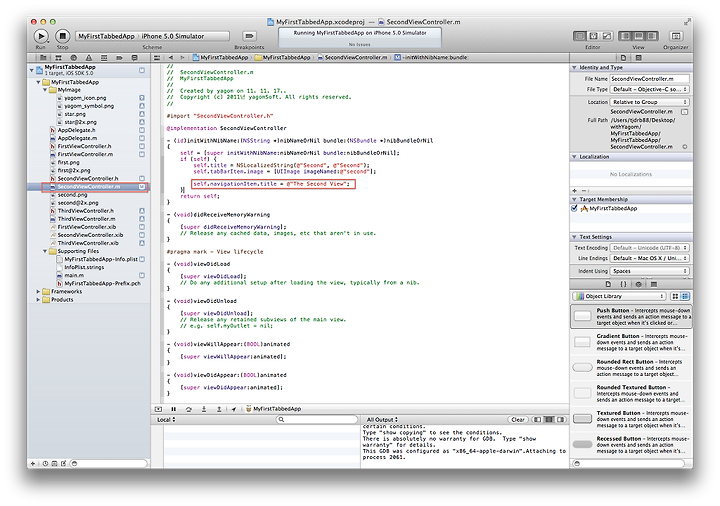The image size is (720, 506).
Task: Show the Project navigator
Action: (43, 58)
